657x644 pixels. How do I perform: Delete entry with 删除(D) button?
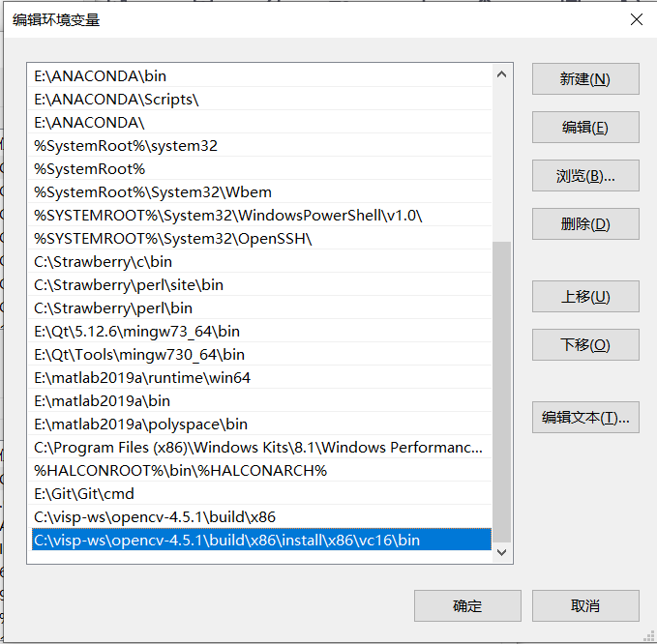click(585, 223)
